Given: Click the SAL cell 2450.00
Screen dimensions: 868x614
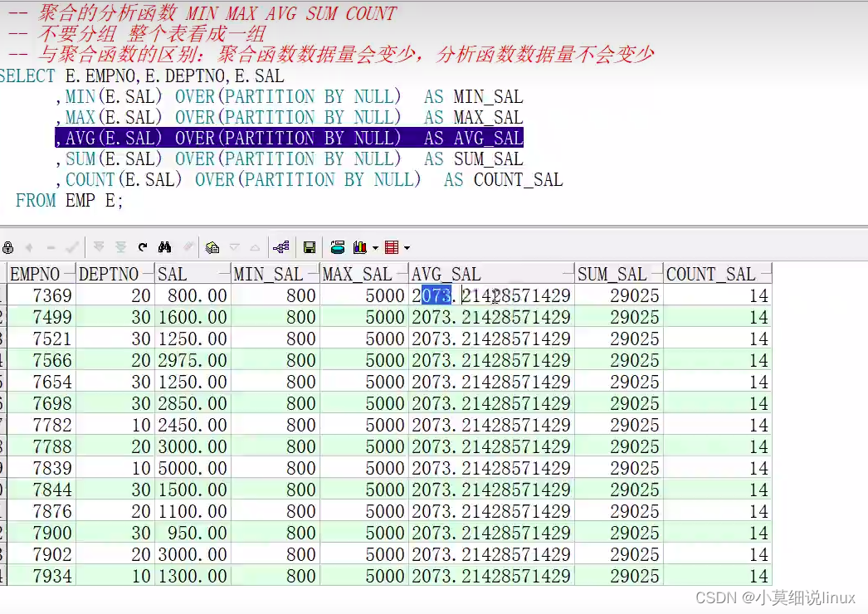Looking at the screenshot, I should pos(193,425).
